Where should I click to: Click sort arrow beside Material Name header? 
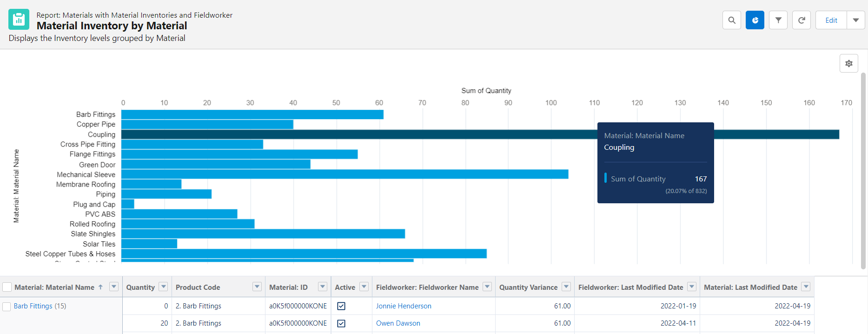(x=100, y=287)
